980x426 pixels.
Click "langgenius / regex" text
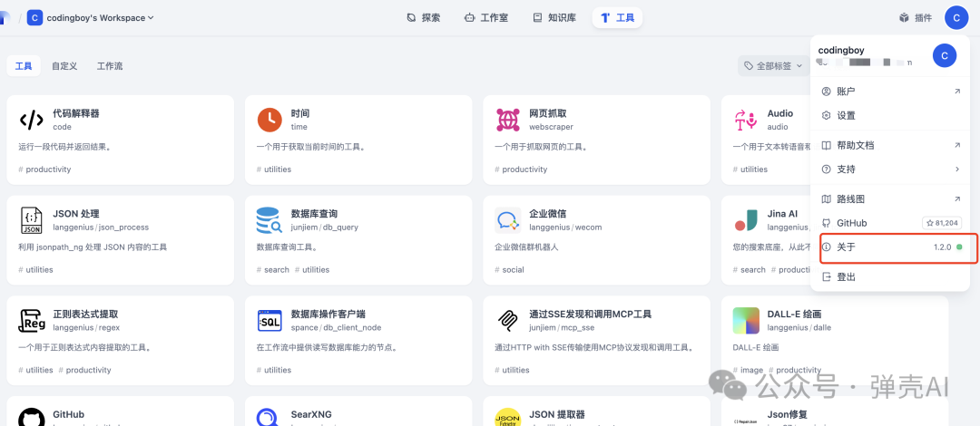tap(87, 327)
